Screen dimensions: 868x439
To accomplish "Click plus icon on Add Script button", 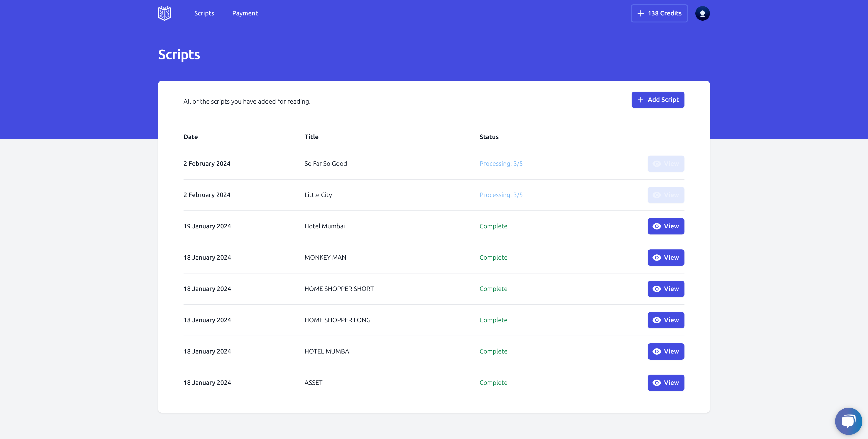I will point(640,100).
